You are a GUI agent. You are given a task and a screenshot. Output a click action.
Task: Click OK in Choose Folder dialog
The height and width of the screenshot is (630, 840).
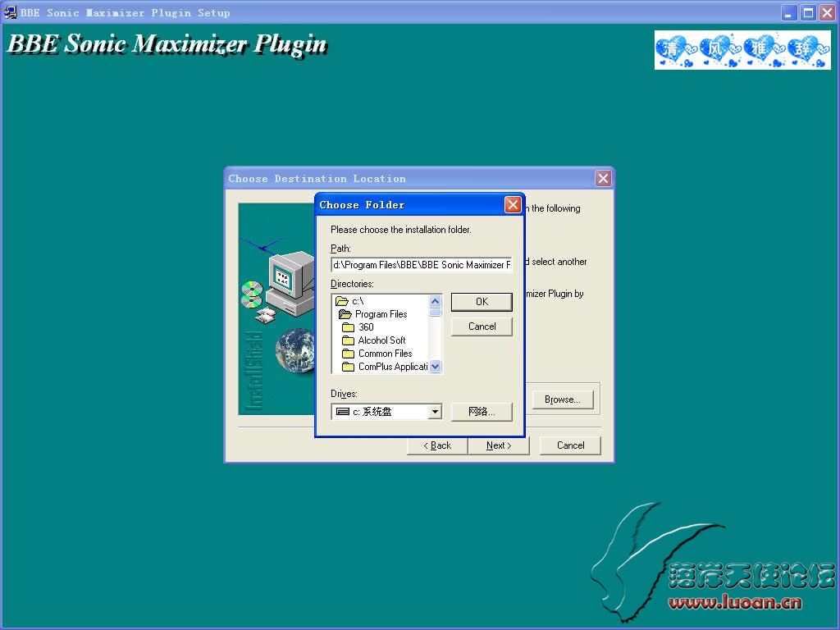pyautogui.click(x=482, y=302)
